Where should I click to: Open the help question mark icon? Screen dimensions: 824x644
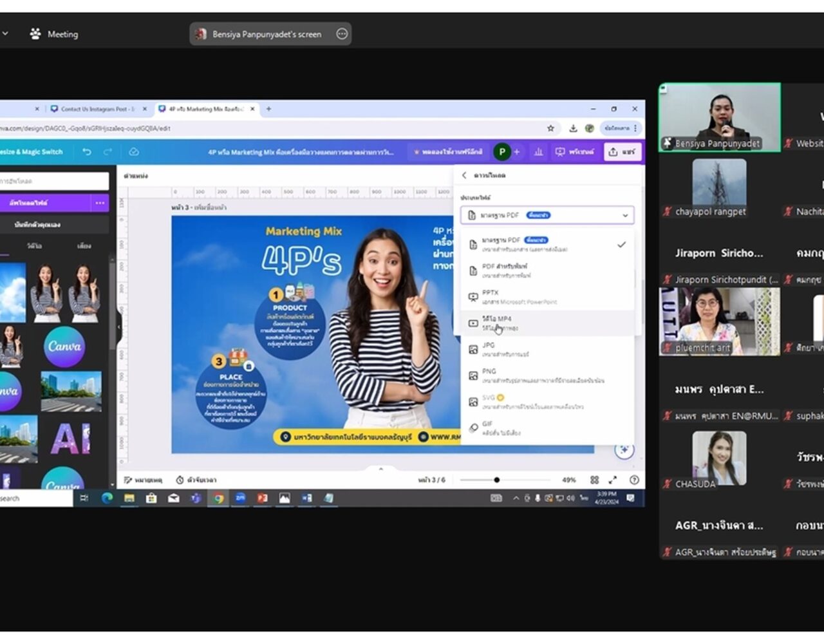point(634,480)
